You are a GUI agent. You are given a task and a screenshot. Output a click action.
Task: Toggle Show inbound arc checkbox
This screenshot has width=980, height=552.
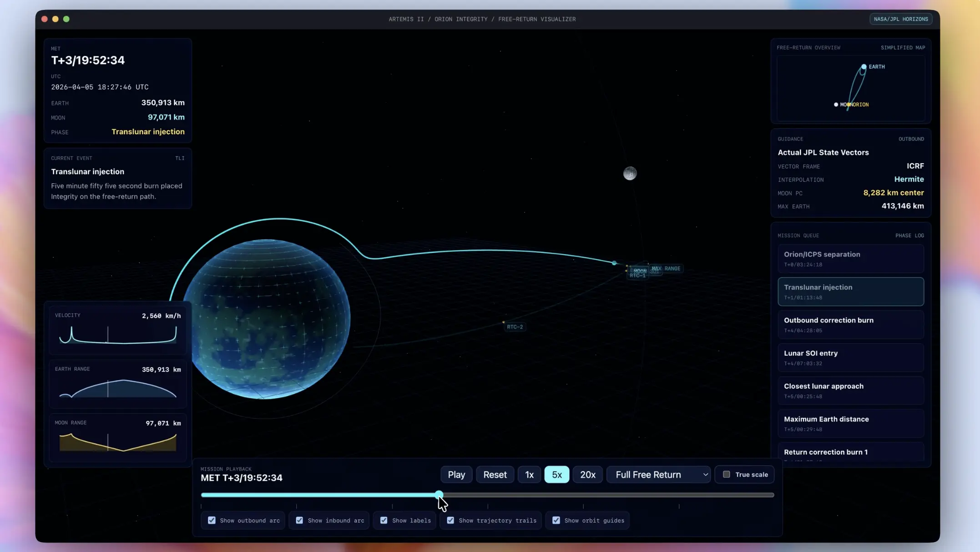(299, 520)
